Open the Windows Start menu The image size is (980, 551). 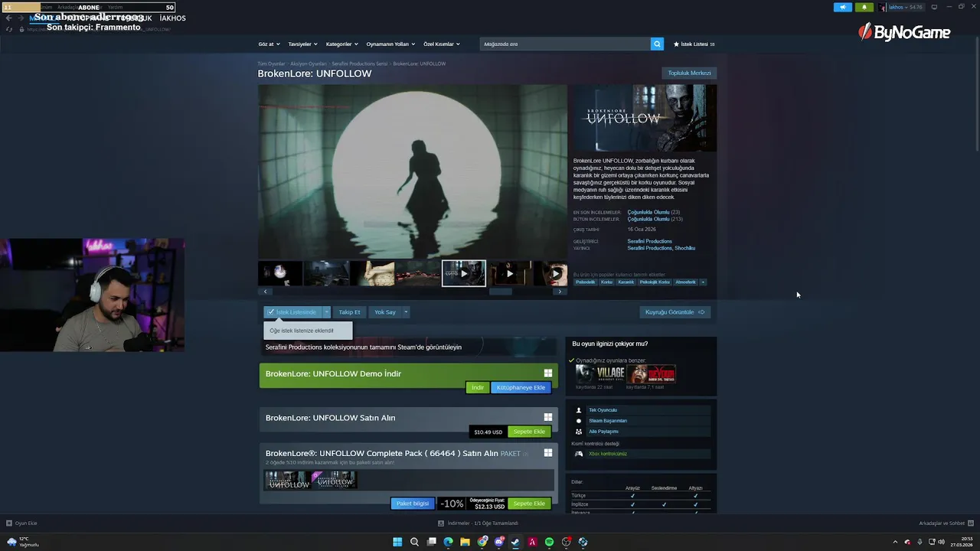(397, 542)
